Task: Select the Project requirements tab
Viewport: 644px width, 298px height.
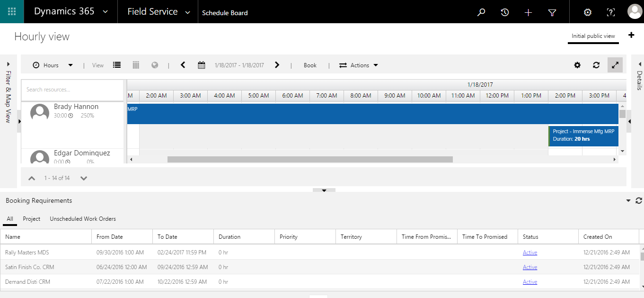Action: (32, 219)
